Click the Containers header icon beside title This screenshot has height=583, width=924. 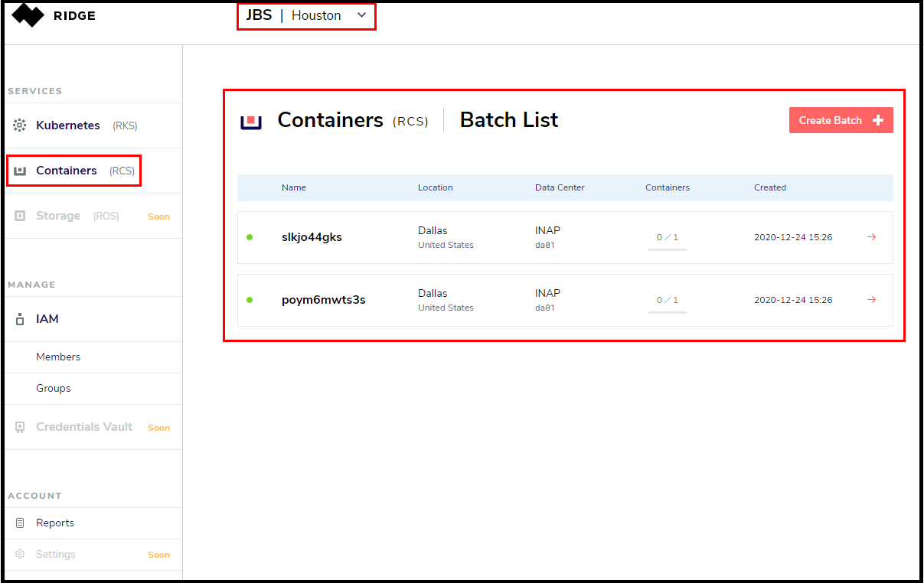coord(251,122)
